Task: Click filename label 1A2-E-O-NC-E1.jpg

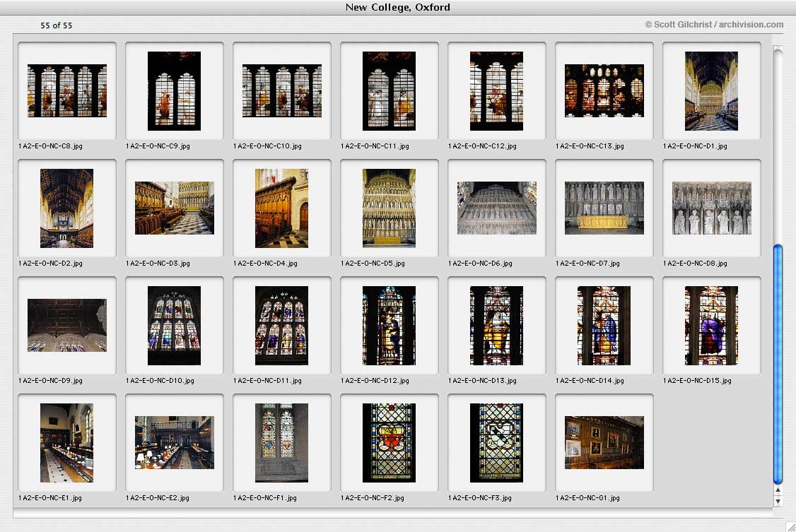Action: [49, 498]
